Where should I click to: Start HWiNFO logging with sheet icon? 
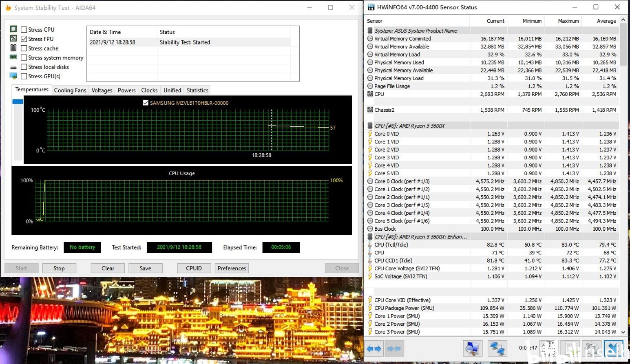click(x=571, y=349)
